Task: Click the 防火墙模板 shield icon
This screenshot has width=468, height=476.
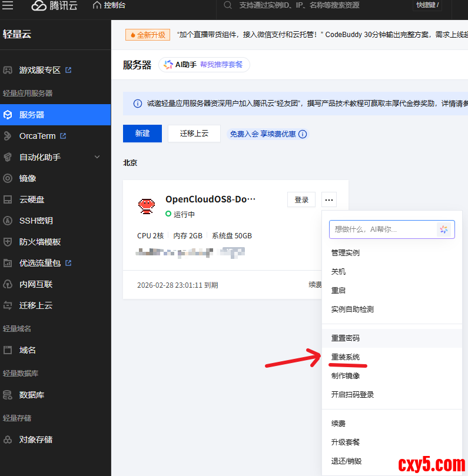Action: click(8, 242)
